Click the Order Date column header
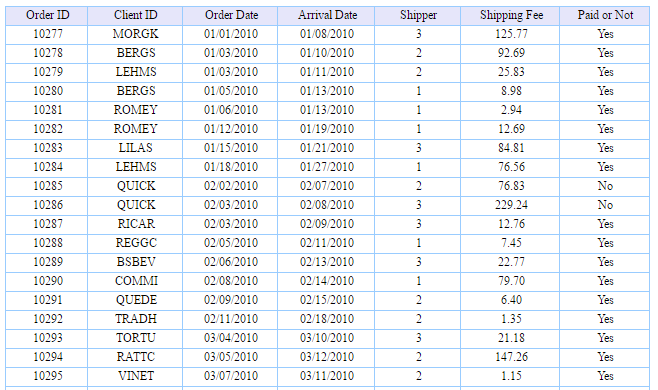The width and height of the screenshot is (658, 390). click(x=230, y=15)
